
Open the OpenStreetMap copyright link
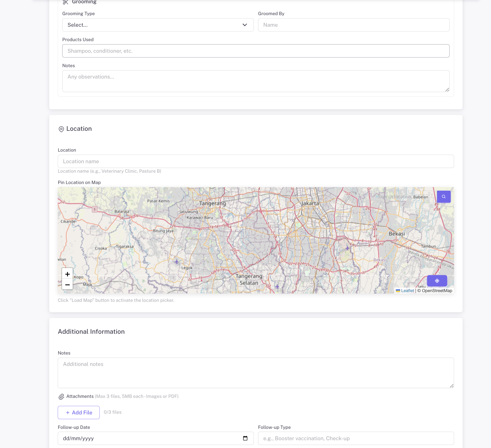click(437, 290)
